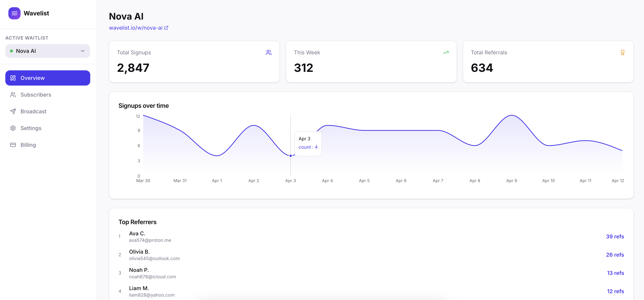
Task: Open the Nova AI waitlist dropdown
Action: [47, 51]
